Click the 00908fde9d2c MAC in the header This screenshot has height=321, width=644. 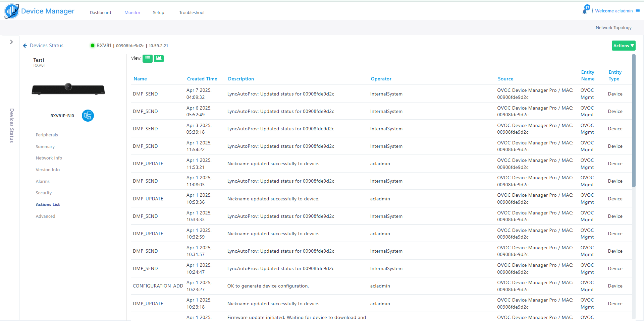click(130, 46)
